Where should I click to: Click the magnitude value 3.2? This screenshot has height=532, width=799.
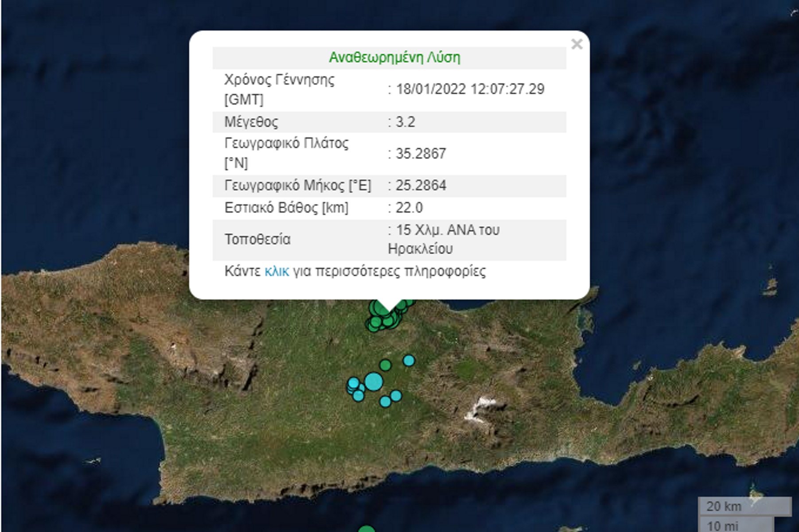[405, 122]
